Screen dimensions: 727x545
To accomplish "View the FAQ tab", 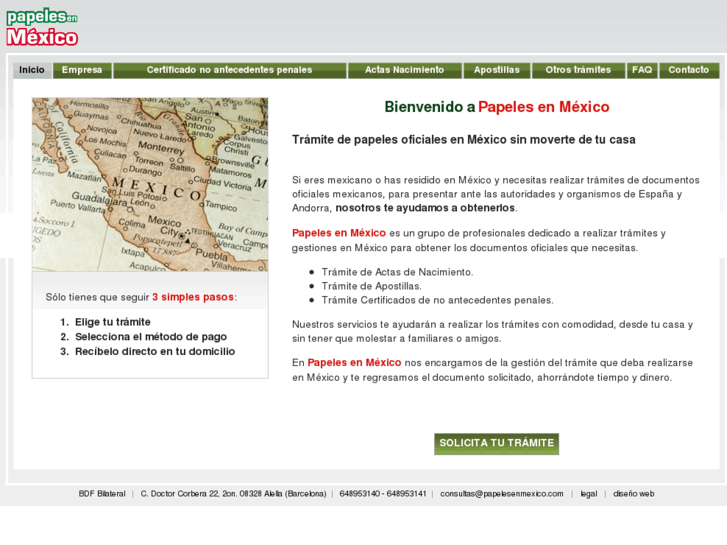I will [x=642, y=70].
